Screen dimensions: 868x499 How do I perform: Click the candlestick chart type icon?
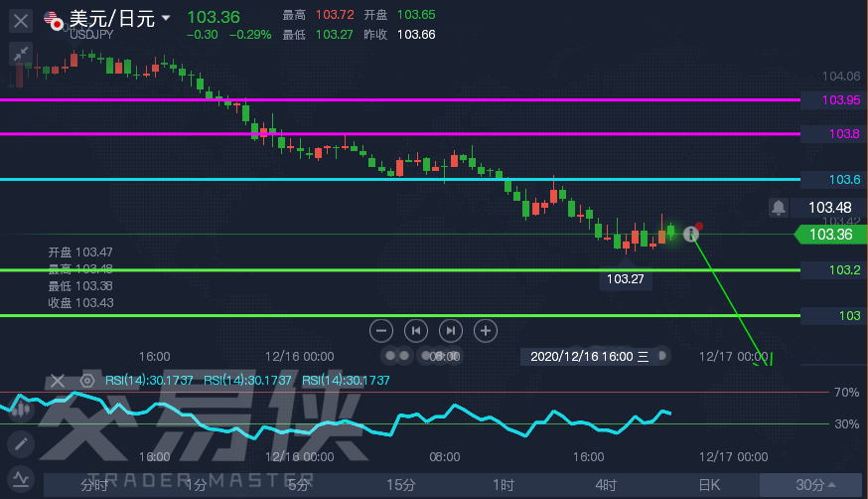point(21,410)
